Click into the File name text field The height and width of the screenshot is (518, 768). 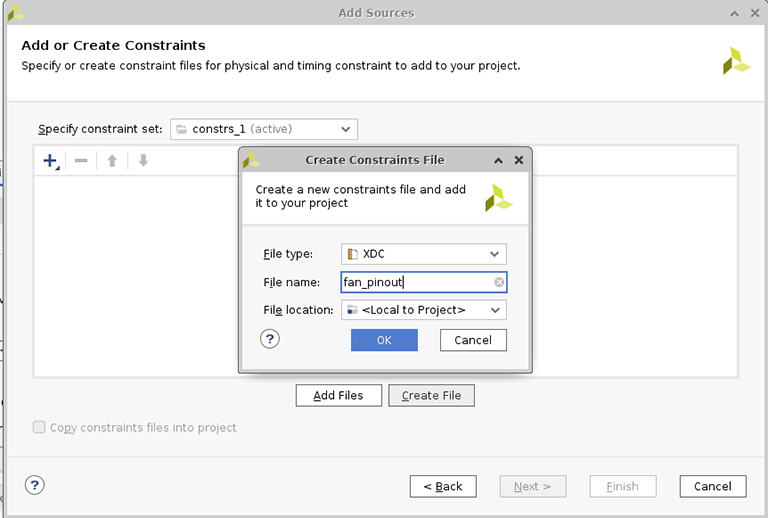coord(415,283)
